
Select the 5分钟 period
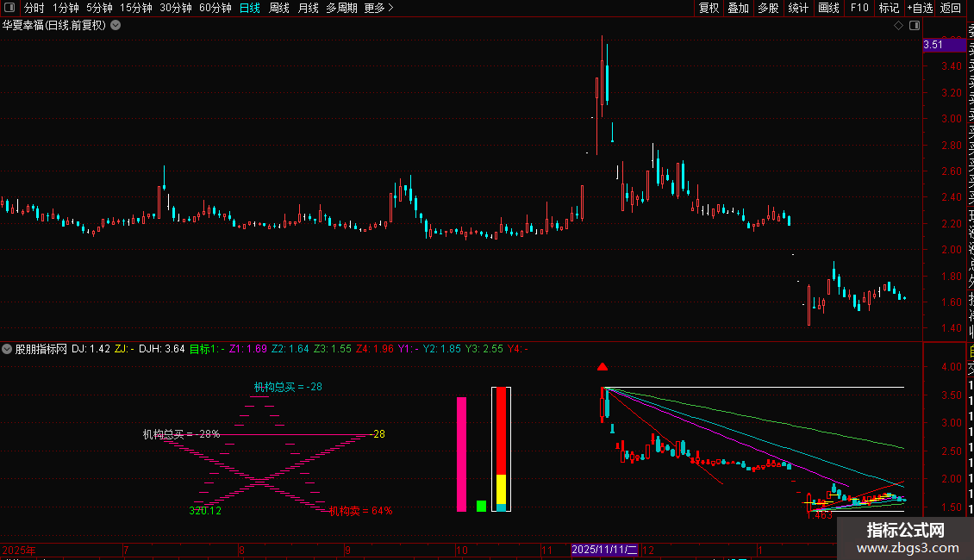tap(99, 8)
